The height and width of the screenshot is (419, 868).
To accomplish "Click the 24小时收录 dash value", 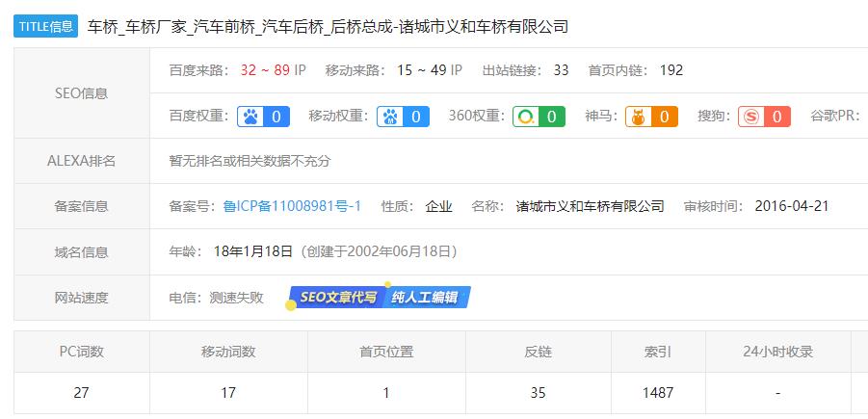I will click(x=777, y=393).
